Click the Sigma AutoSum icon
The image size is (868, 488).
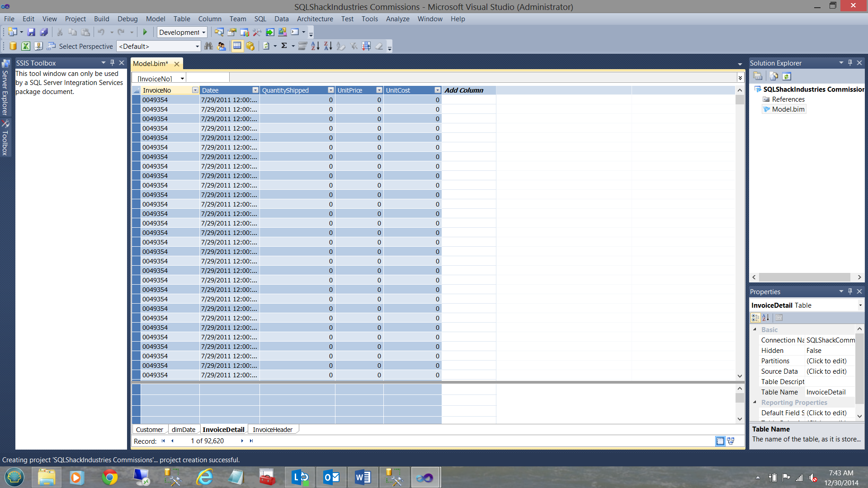pos(284,46)
